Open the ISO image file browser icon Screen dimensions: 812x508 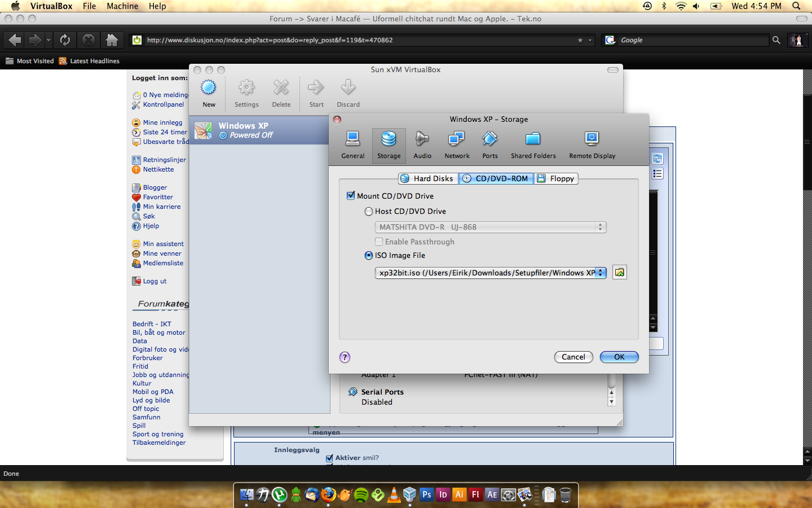point(620,273)
